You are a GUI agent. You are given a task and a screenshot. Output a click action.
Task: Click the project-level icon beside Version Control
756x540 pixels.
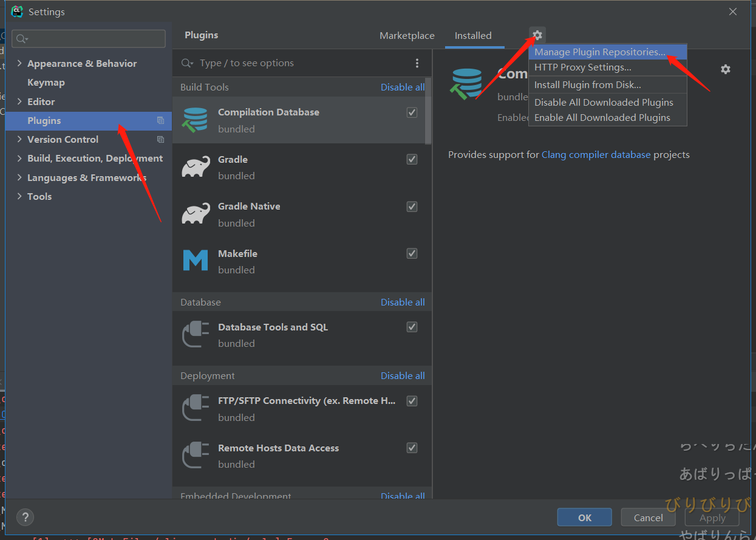click(160, 140)
